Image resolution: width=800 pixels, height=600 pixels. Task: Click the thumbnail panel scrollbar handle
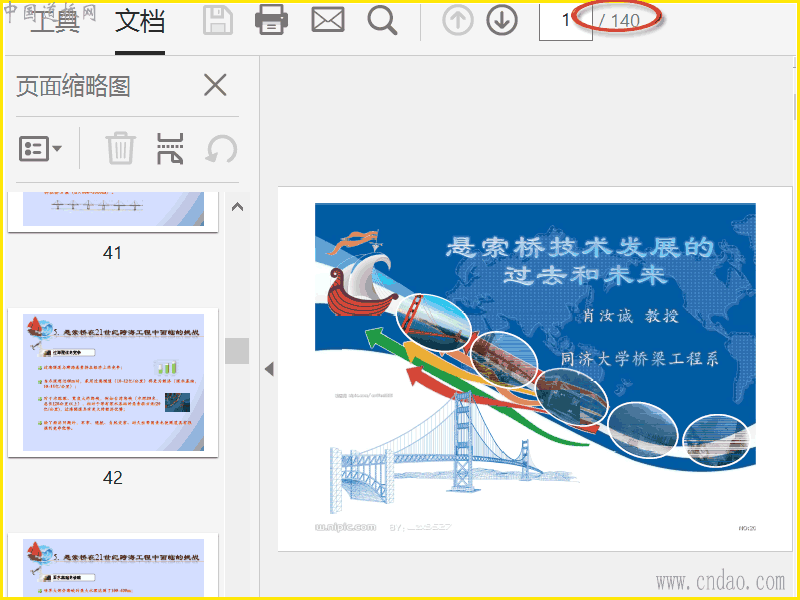pos(237,351)
